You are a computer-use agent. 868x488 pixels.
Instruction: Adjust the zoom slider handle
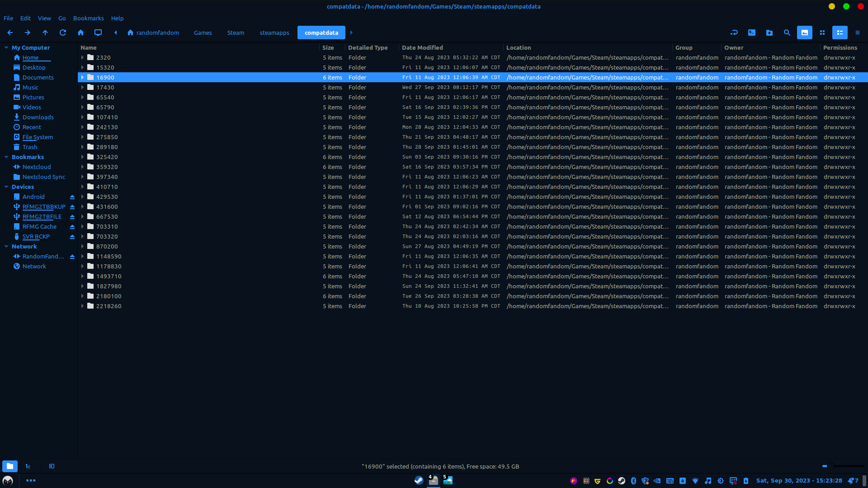pyautogui.click(x=830, y=466)
